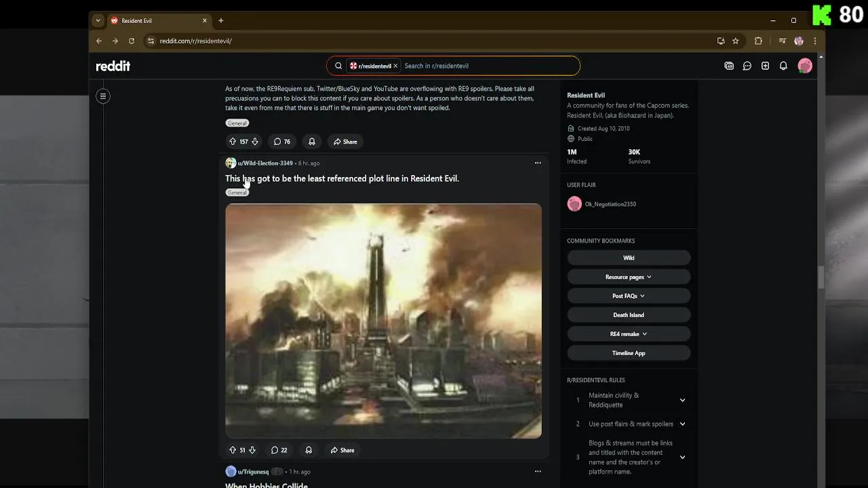Open the browser Extensions puzzle icon
This screenshot has width=868, height=488.
pos(758,41)
